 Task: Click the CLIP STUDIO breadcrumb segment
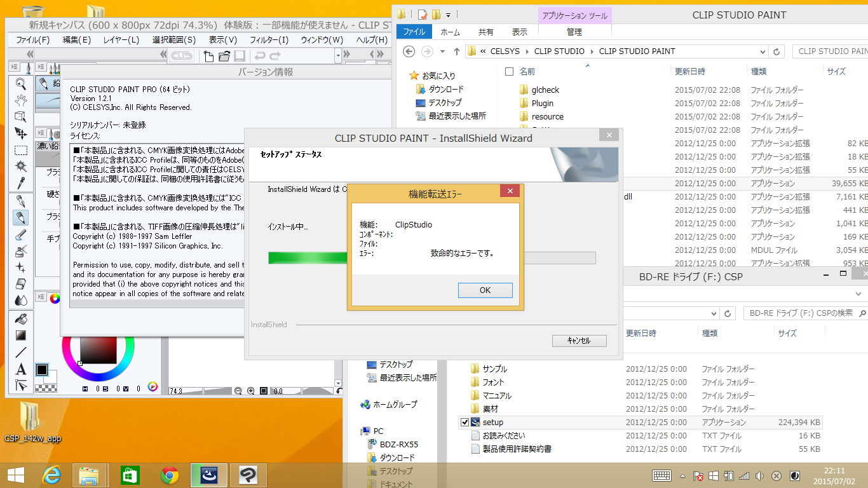click(x=559, y=51)
